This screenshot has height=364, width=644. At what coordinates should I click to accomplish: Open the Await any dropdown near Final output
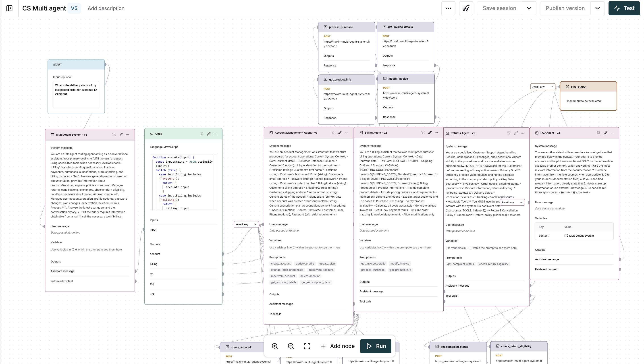click(x=542, y=87)
